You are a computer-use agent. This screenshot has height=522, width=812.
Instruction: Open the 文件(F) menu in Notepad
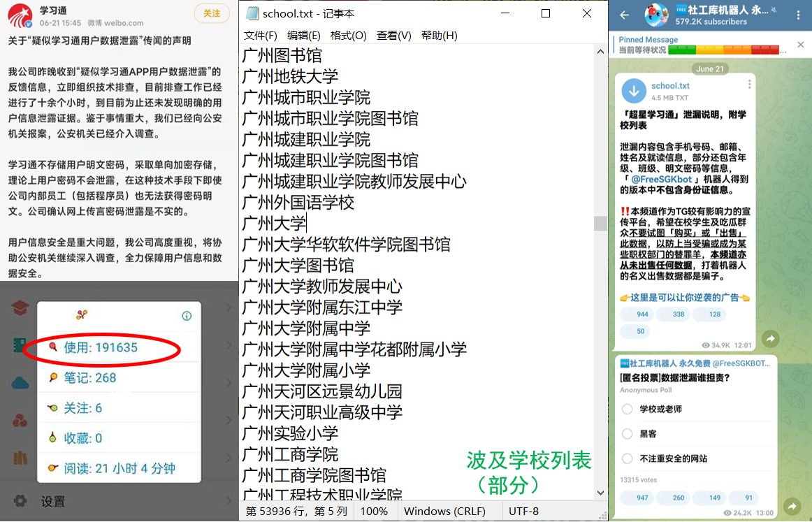261,35
